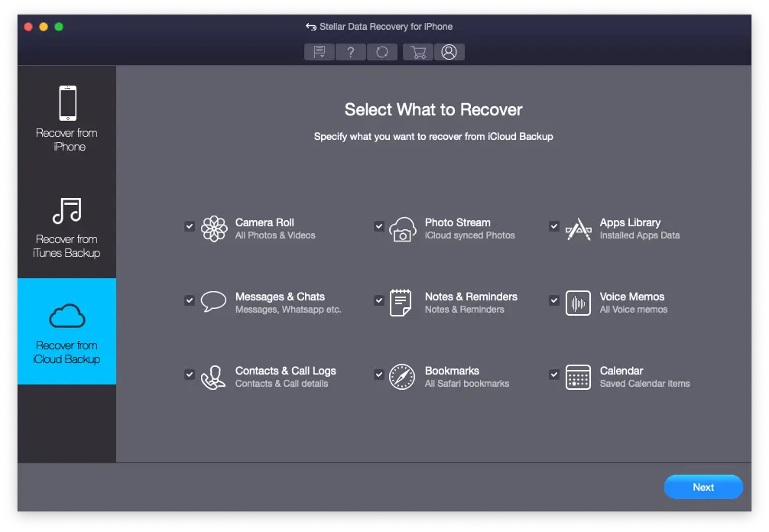This screenshot has height=532, width=769.
Task: Open Help via question mark icon
Action: (351, 52)
